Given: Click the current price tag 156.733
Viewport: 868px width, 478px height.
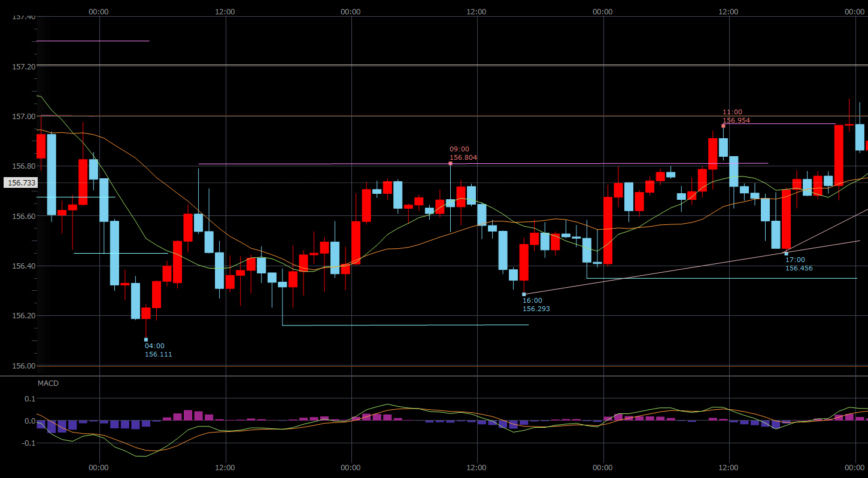Looking at the screenshot, I should tap(20, 183).
